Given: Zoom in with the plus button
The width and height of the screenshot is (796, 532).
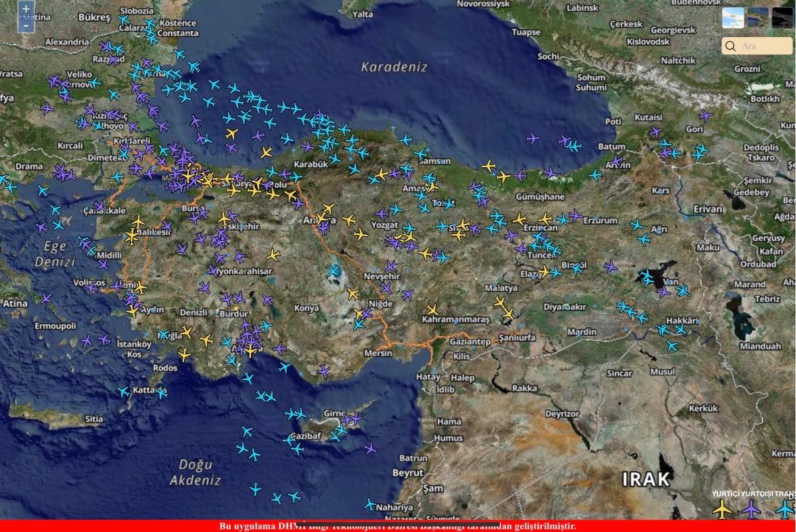Looking at the screenshot, I should 26,9.
